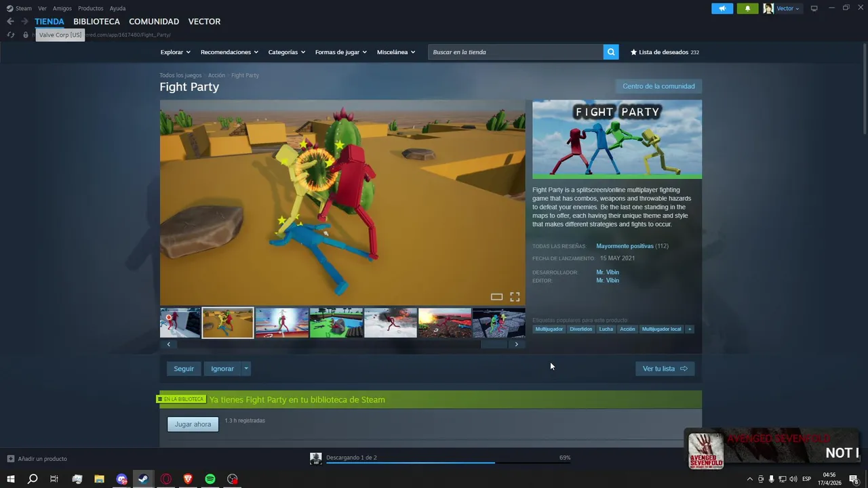Open the Ayuda menu
Screen dimensions: 868x488
pos(117,8)
